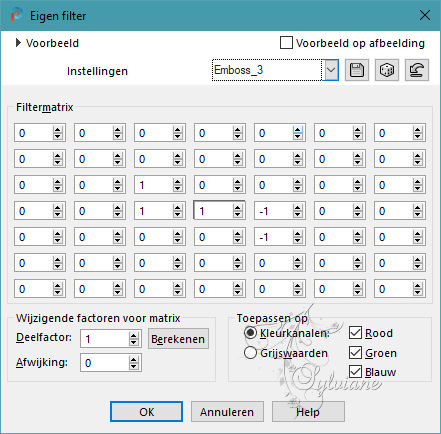Enable Voorbeeld op afbeelding checkbox
This screenshot has height=434, width=441.
(286, 43)
